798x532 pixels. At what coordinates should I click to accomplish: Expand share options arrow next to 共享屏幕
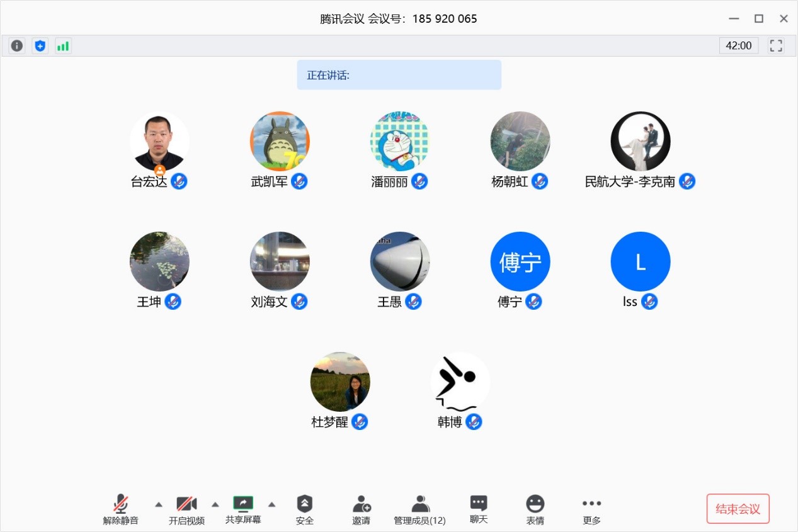272,504
